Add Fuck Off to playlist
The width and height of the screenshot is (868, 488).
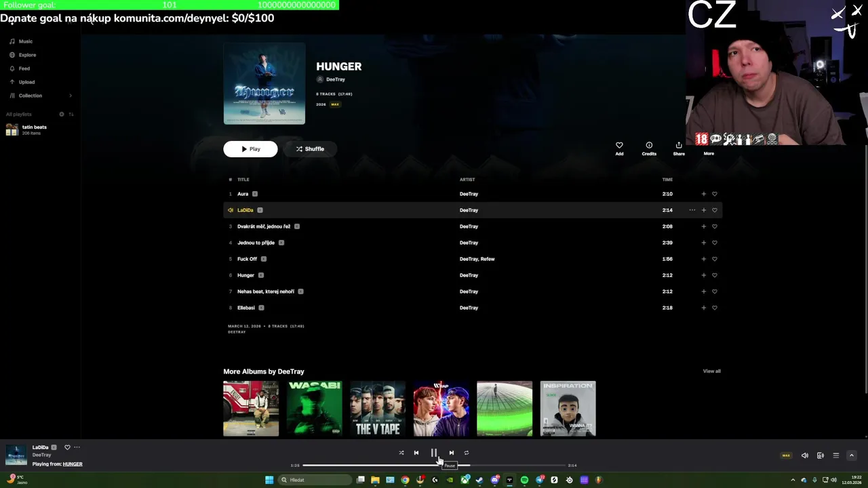click(x=703, y=259)
